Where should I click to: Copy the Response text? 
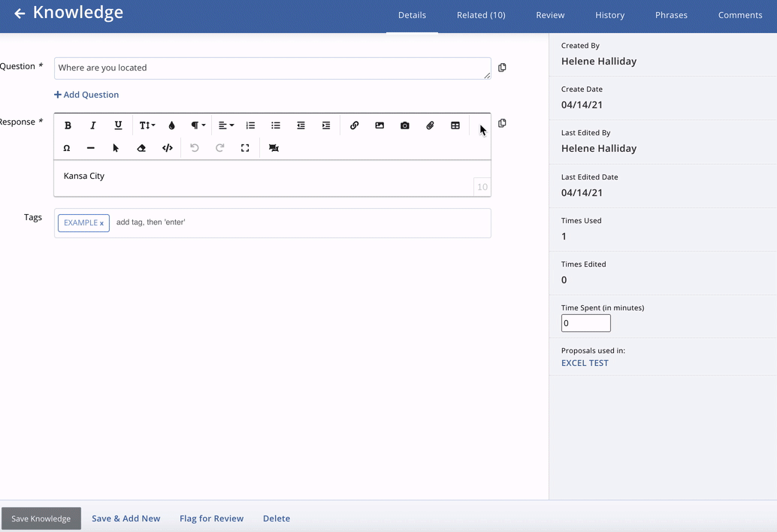tap(502, 122)
